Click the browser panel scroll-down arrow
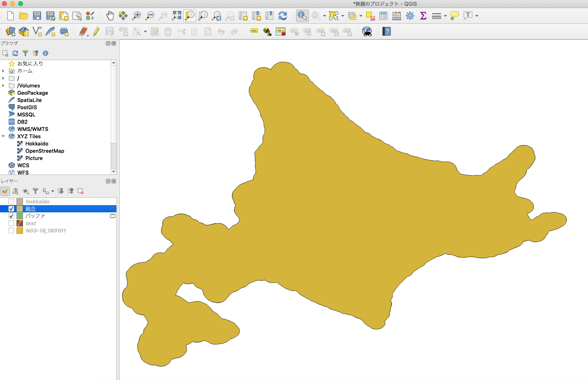The width and height of the screenshot is (588, 380). tap(114, 172)
